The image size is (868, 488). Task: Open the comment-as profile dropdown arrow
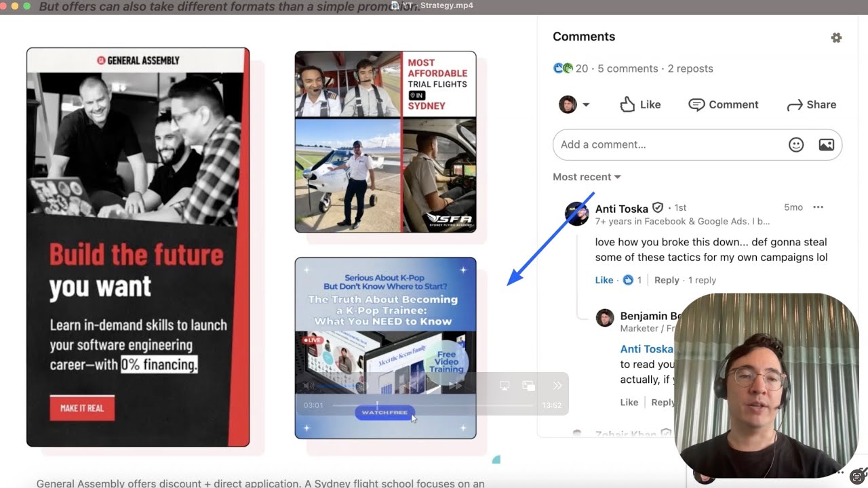(x=586, y=104)
